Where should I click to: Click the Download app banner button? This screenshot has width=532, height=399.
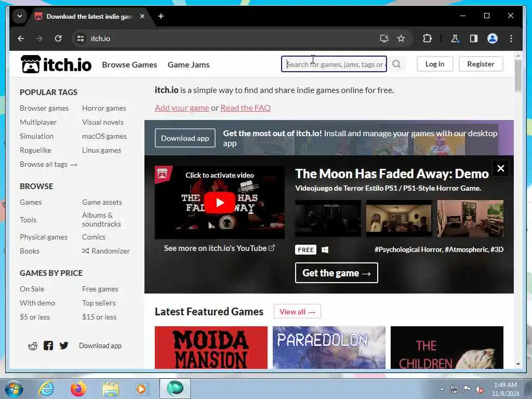tap(185, 138)
